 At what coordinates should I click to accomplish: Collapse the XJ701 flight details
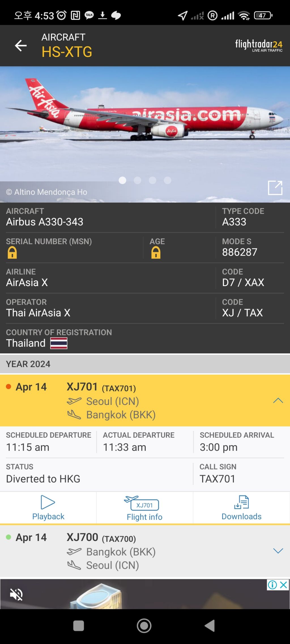pos(278,401)
